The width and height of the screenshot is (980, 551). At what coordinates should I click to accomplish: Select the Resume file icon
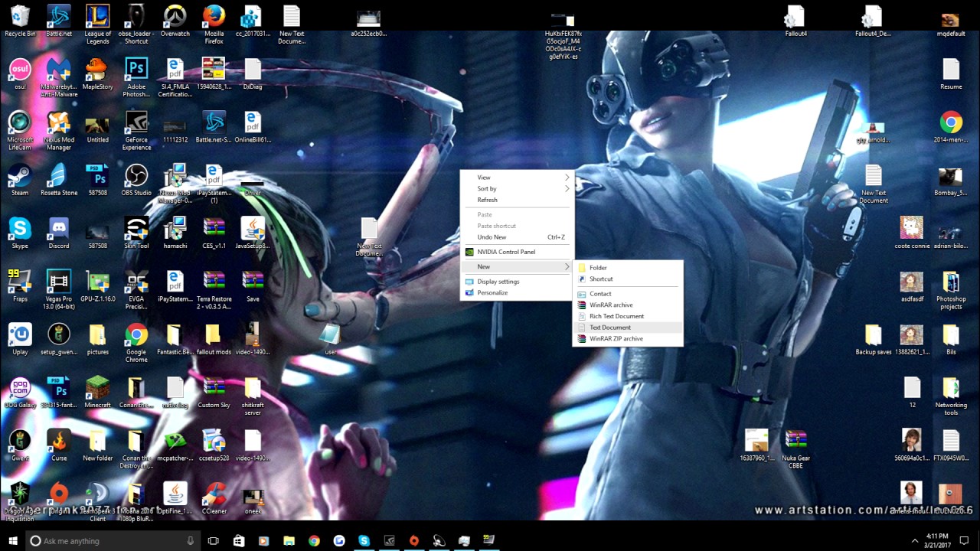pyautogui.click(x=950, y=74)
